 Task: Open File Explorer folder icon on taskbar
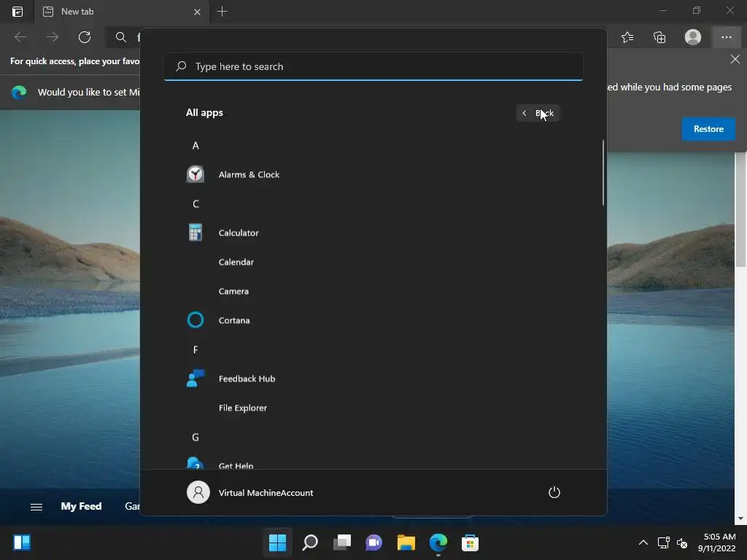click(x=406, y=542)
